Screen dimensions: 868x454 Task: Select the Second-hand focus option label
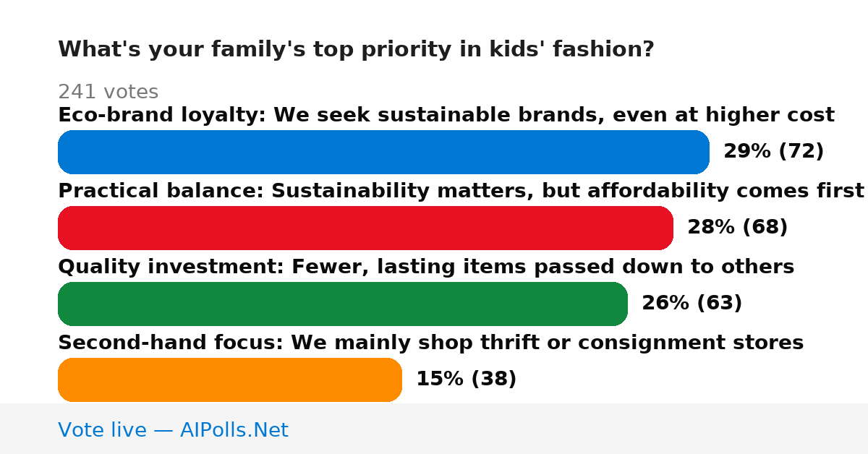coord(431,343)
